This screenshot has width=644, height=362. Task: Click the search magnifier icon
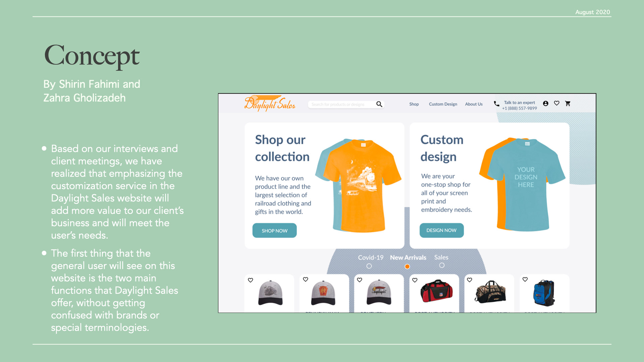click(379, 104)
